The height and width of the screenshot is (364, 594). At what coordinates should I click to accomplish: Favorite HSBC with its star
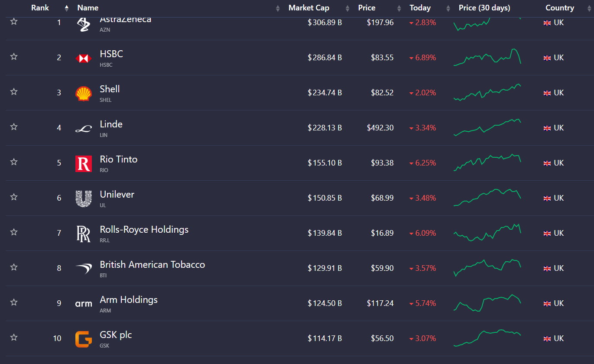coord(14,56)
